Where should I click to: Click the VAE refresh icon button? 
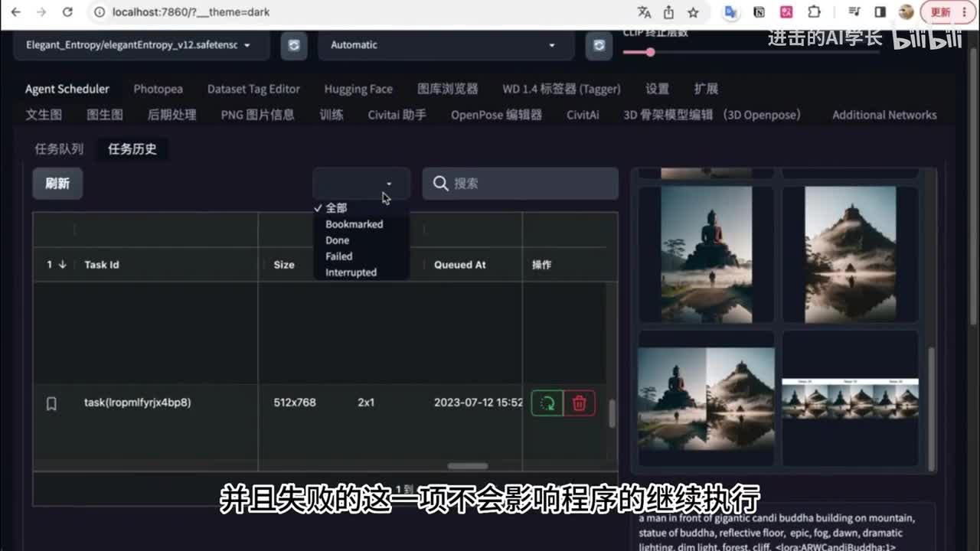point(599,45)
